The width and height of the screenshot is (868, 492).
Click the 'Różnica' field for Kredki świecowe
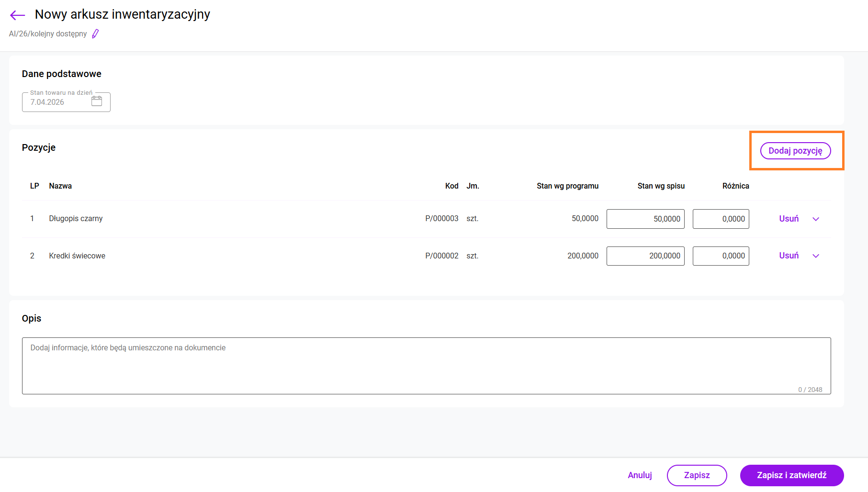pyautogui.click(x=721, y=256)
